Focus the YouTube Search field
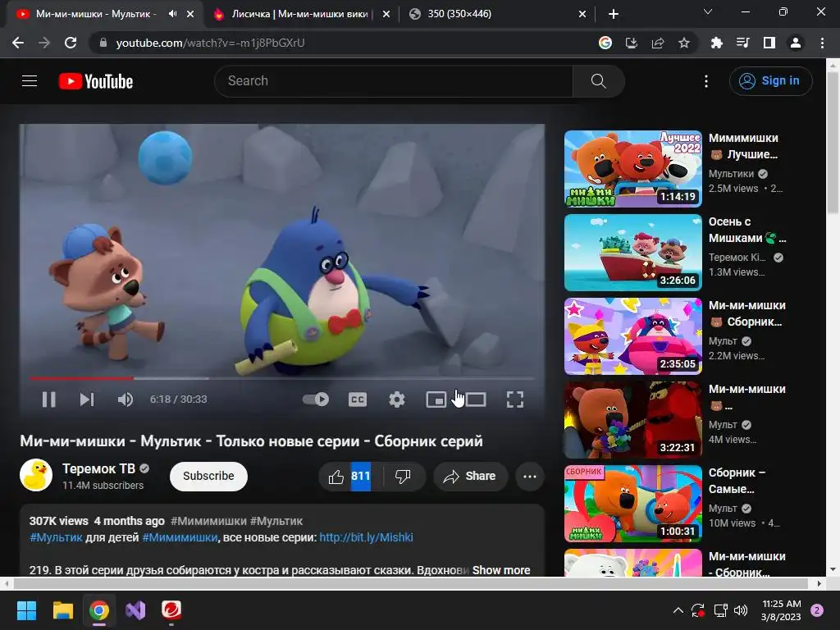The height and width of the screenshot is (630, 840). pos(393,81)
